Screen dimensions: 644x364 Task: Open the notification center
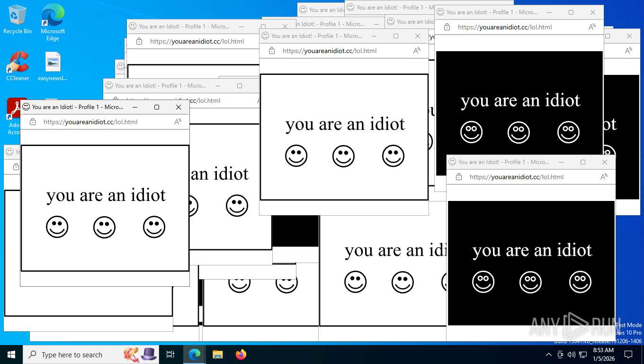pyautogui.click(x=628, y=355)
